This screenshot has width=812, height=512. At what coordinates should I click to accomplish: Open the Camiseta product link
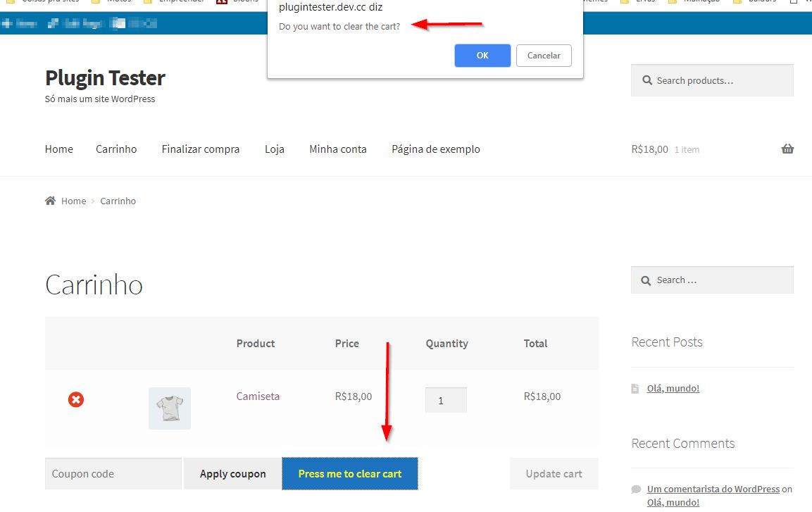tap(258, 396)
